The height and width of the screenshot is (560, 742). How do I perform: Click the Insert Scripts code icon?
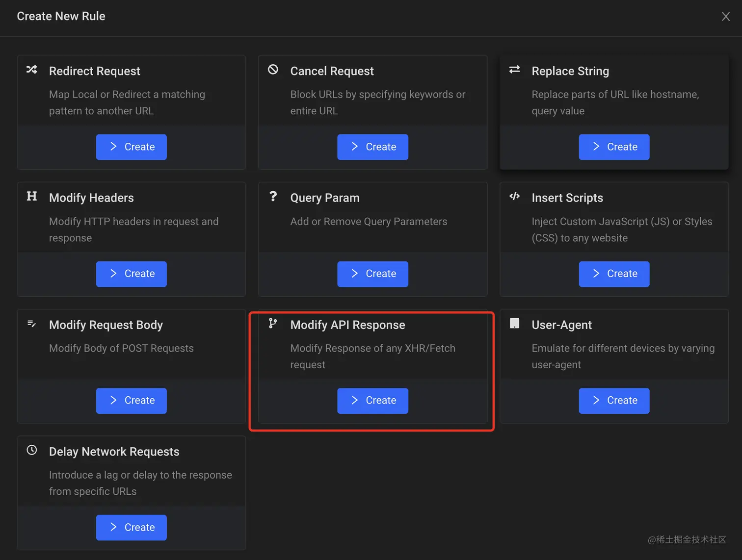coord(514,197)
